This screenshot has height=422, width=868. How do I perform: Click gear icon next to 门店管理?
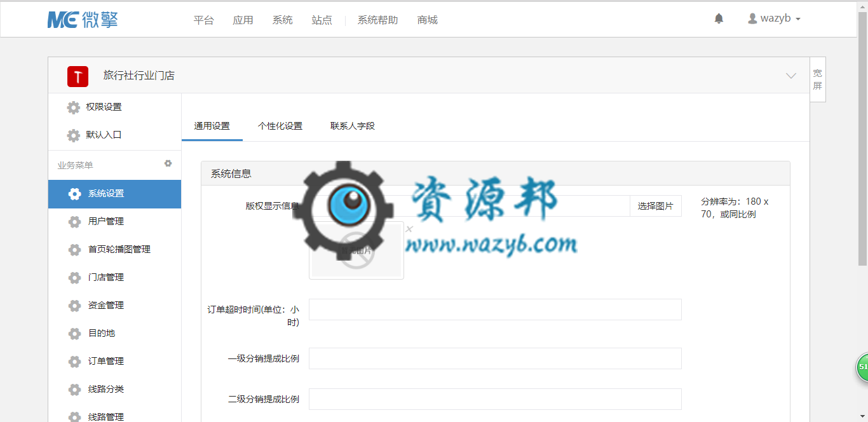click(x=75, y=278)
